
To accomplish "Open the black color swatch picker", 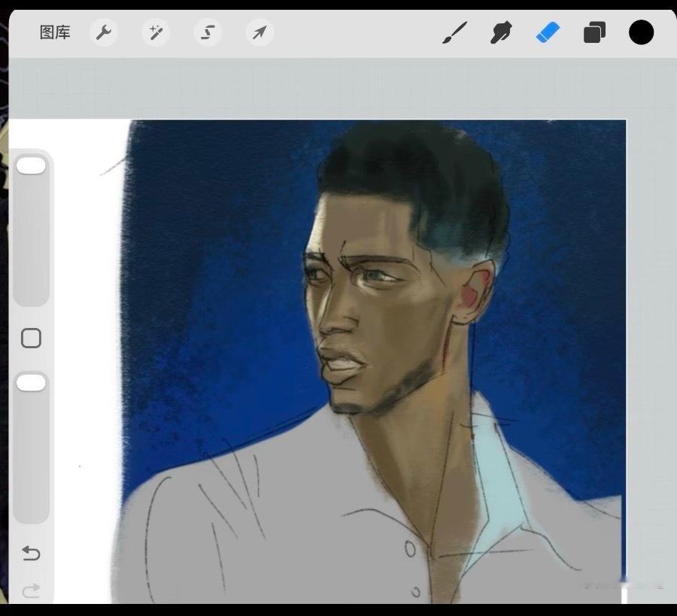I will point(641,32).
